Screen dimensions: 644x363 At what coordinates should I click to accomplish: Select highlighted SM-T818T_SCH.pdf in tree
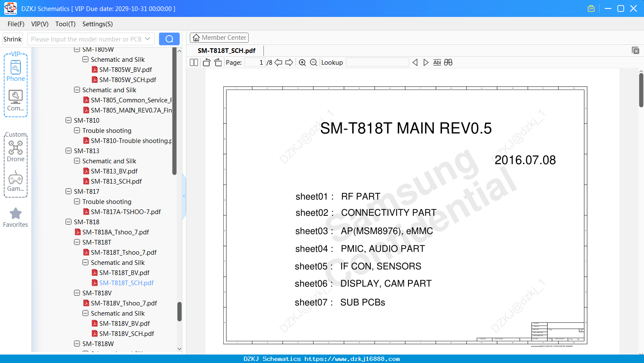126,283
